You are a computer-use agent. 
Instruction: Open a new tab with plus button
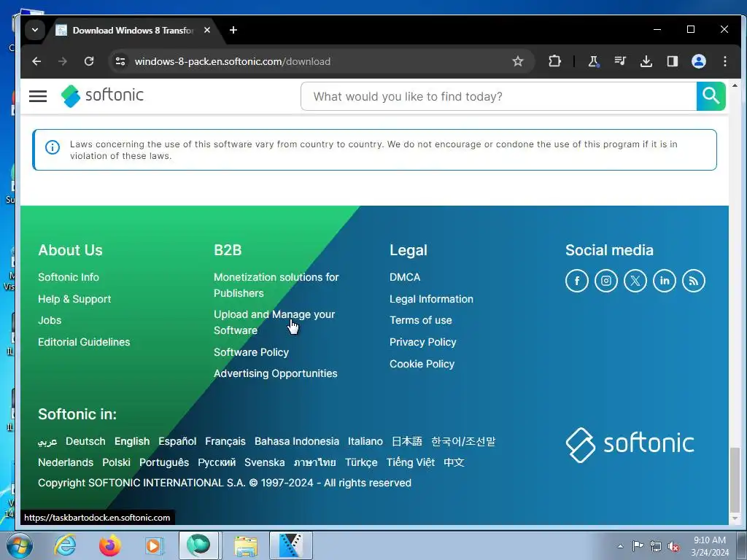tap(233, 30)
